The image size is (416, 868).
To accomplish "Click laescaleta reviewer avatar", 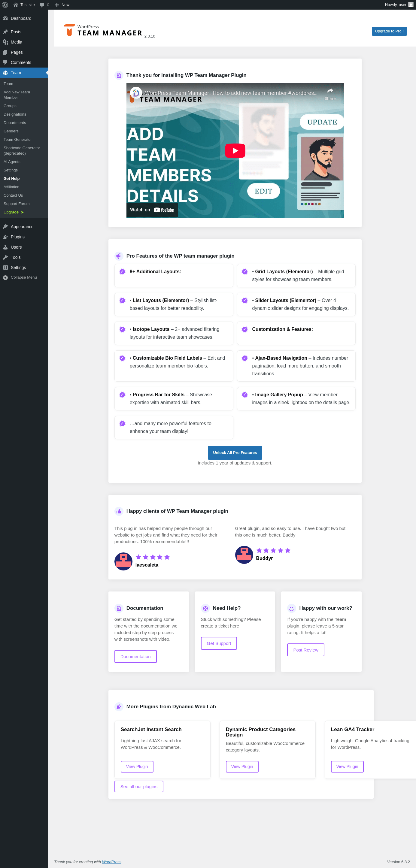I will click(123, 561).
